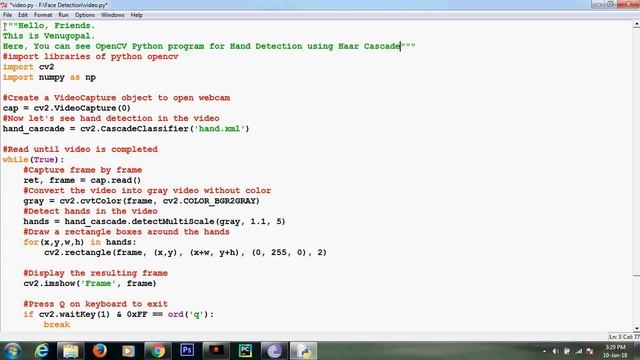Click 'cv2.COLOR_BGR2GRAY' in the code
The image size is (640, 360).
tap(209, 201)
